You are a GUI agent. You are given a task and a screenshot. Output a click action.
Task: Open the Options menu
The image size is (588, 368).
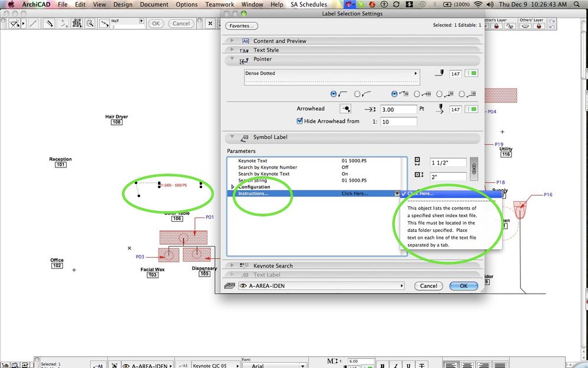187,5
